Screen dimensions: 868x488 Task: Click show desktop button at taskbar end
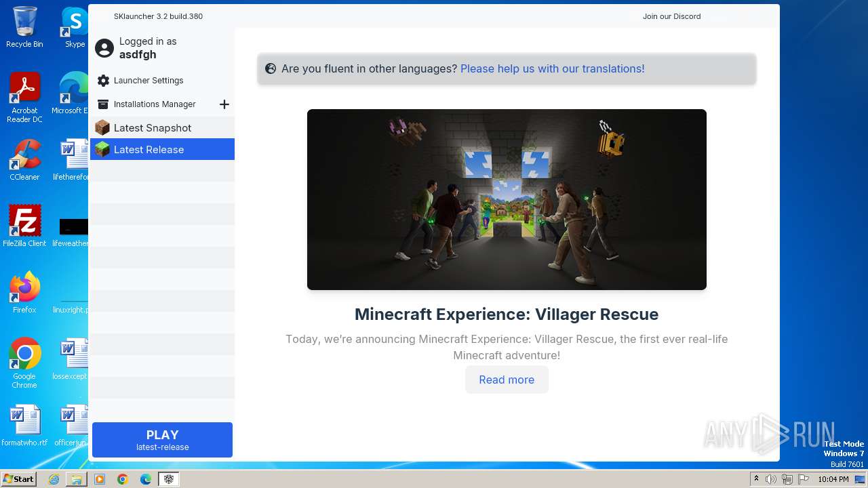(860, 479)
